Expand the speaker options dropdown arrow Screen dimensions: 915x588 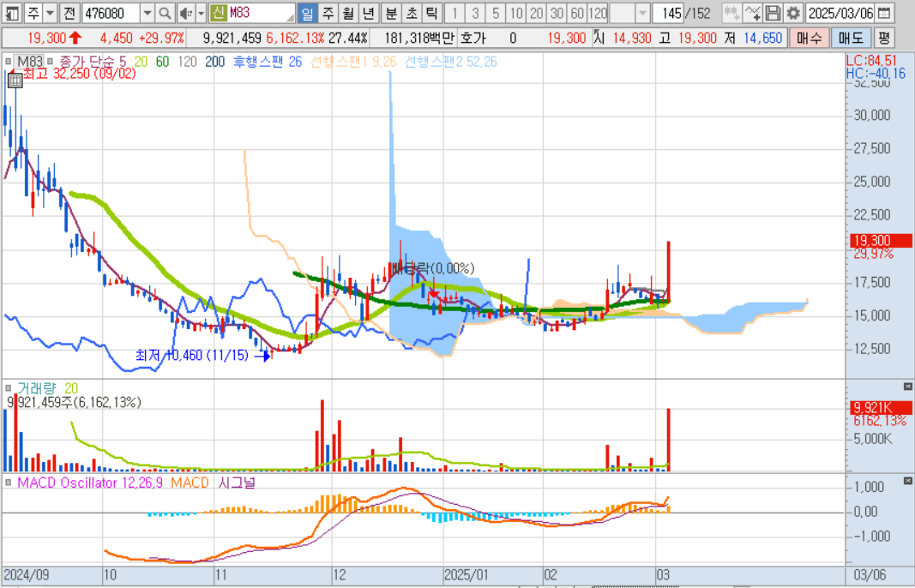coord(201,13)
